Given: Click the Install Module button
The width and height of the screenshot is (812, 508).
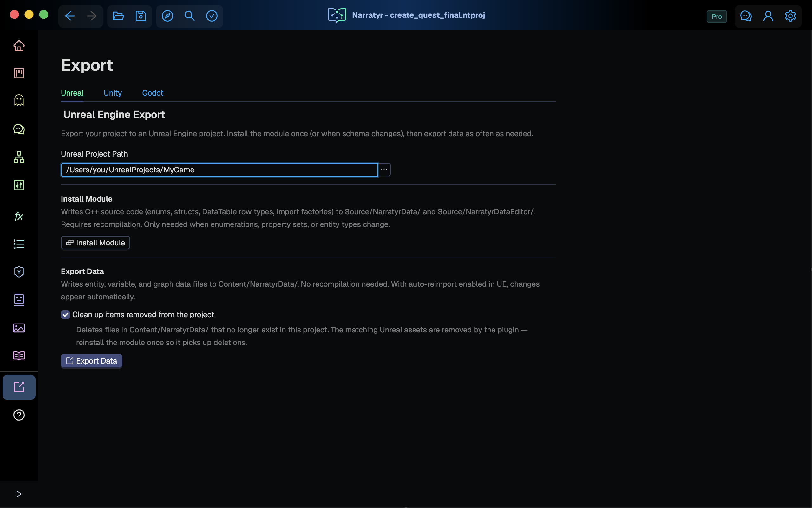Looking at the screenshot, I should pos(95,243).
